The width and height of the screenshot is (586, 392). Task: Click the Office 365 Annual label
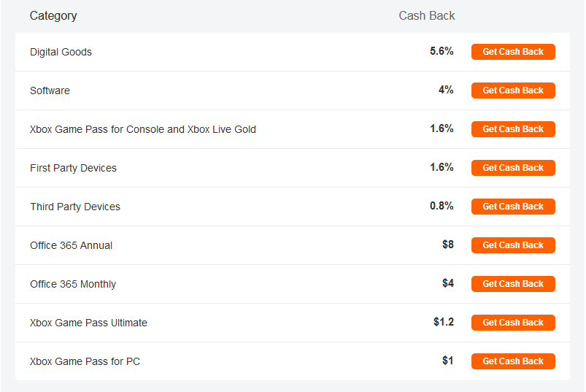point(71,245)
